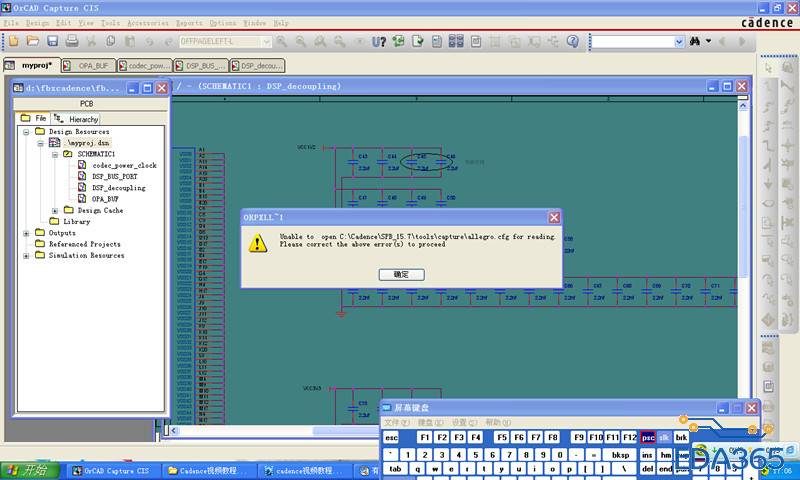Expand the Design Cache folder
800x480 pixels.
(55, 210)
